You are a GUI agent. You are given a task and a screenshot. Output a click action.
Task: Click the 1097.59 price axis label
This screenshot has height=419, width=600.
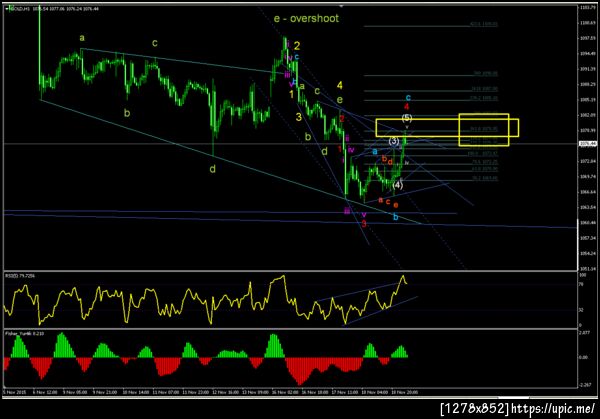tap(588, 38)
